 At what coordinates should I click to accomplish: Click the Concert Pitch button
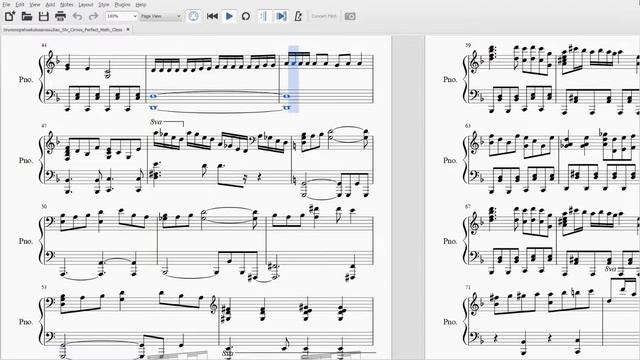point(324,16)
